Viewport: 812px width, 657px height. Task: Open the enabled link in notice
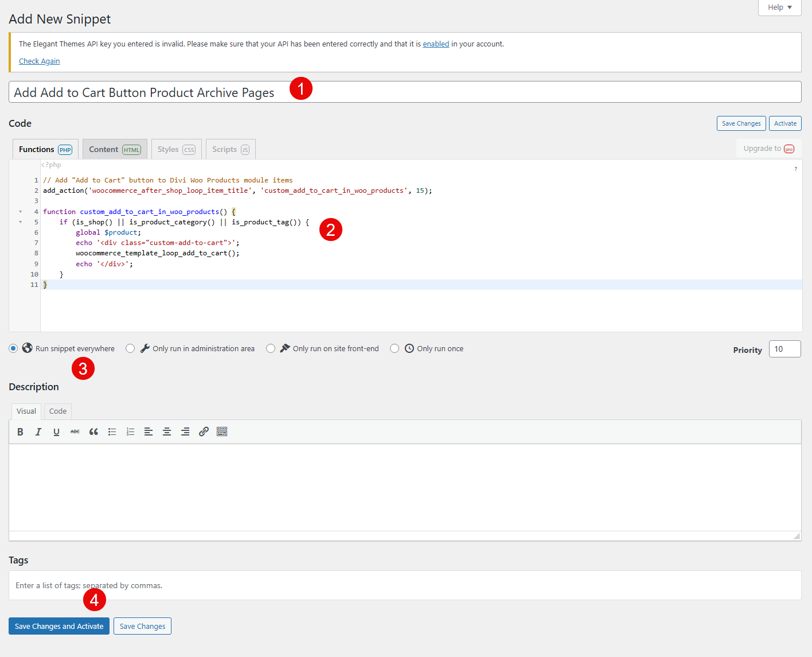tap(436, 44)
